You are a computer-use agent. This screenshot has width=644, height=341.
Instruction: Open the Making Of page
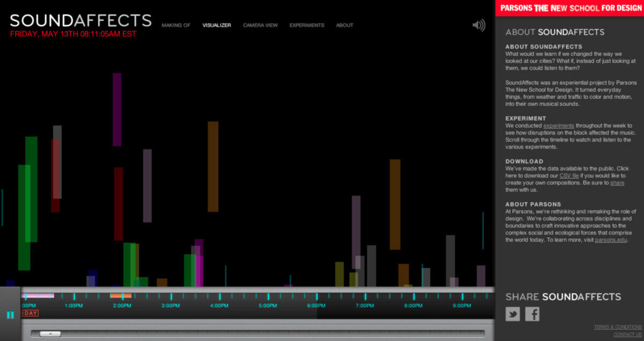pos(176,25)
